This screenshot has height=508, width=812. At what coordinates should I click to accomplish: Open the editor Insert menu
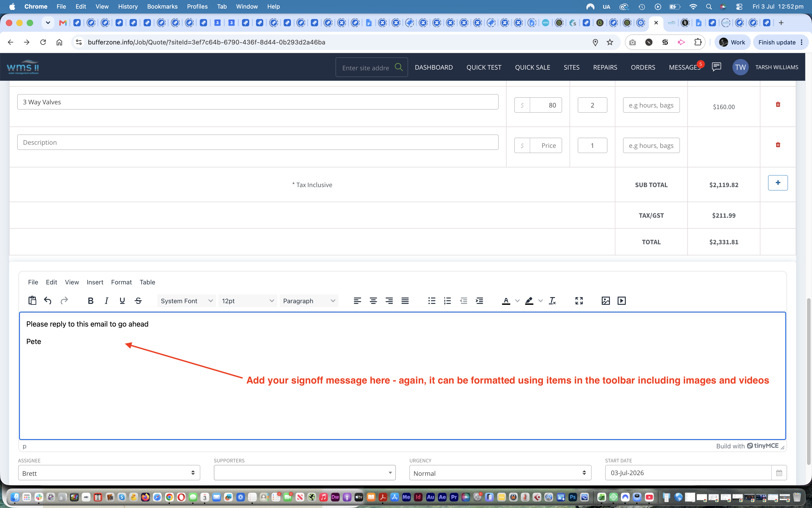tap(95, 282)
